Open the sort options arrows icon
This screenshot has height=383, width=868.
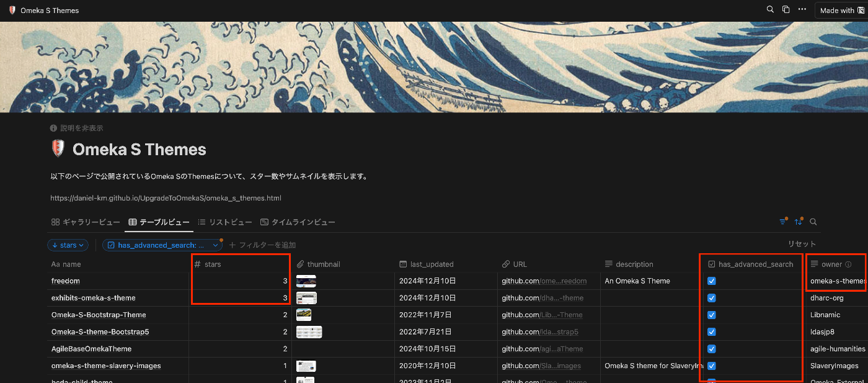pos(798,221)
